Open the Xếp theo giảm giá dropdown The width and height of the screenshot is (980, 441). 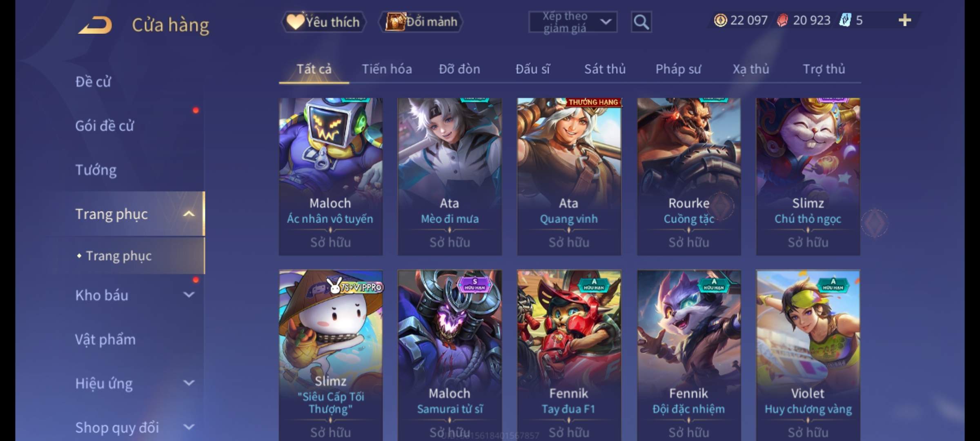[x=573, y=22]
